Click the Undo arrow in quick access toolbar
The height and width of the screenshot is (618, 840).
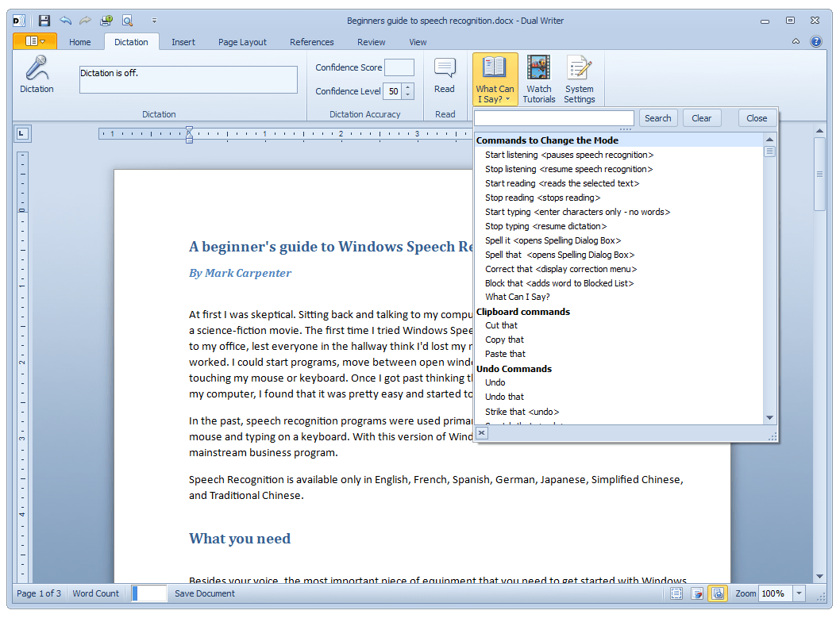coord(65,20)
